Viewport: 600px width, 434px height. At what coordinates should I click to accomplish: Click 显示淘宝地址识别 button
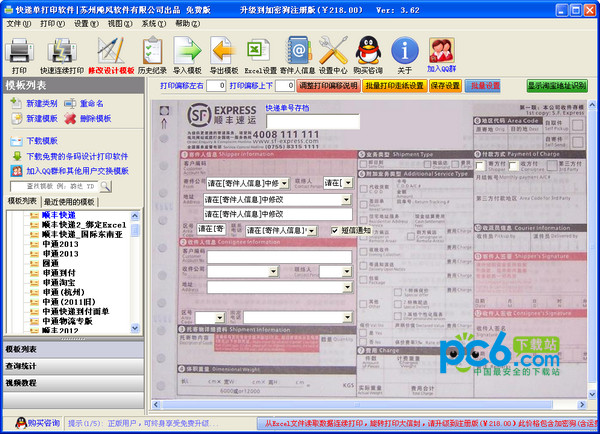point(557,86)
